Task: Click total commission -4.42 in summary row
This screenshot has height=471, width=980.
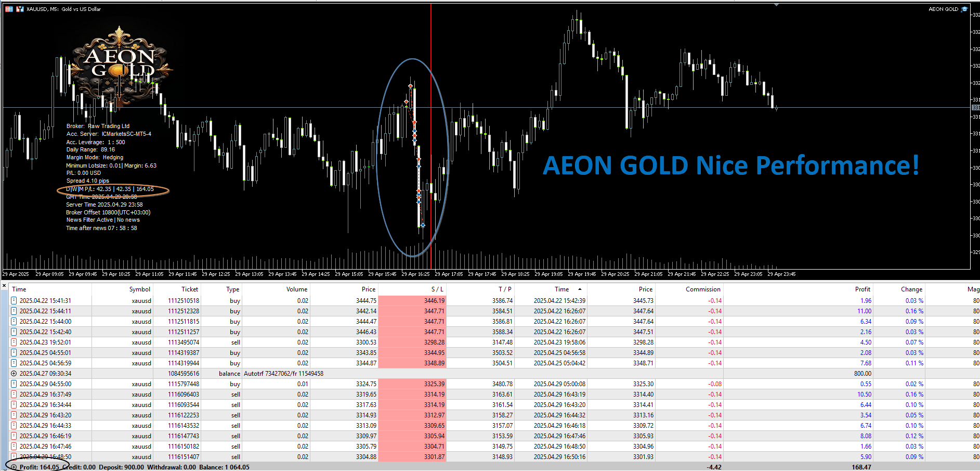Action: [714, 467]
